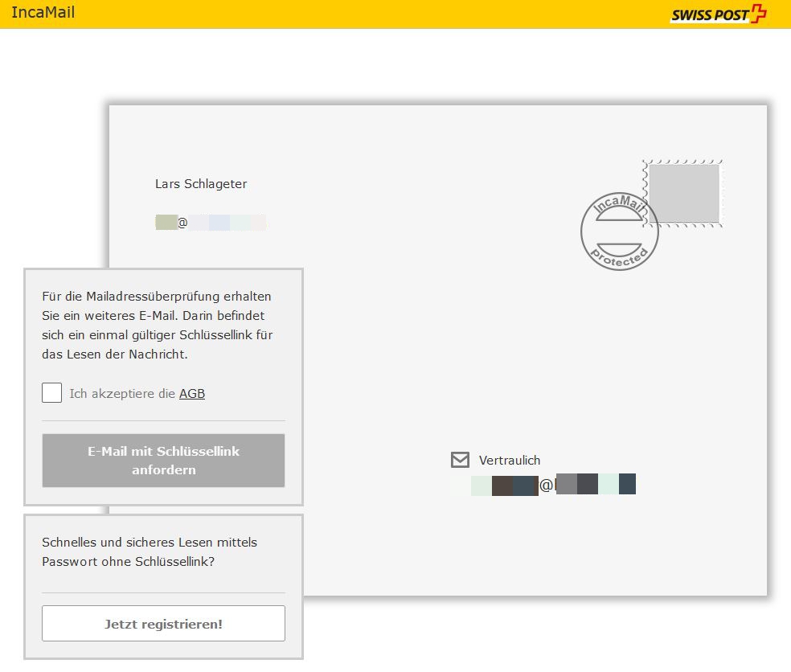Click the IncaMail header title

pyautogui.click(x=43, y=12)
